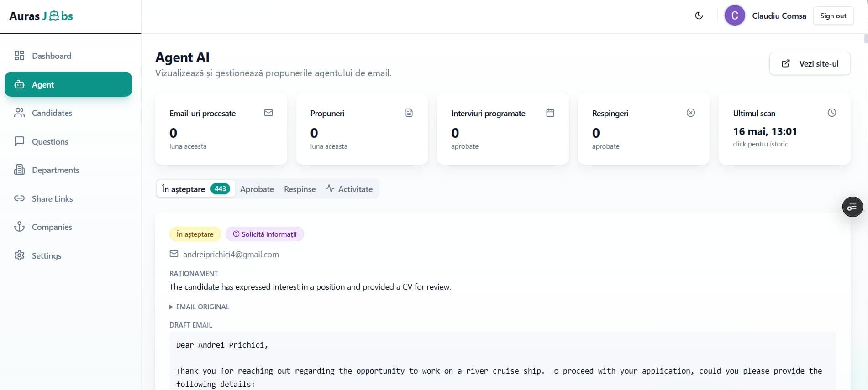The width and height of the screenshot is (868, 390).
Task: Click document icon in Propuneri card
Action: [x=409, y=113]
